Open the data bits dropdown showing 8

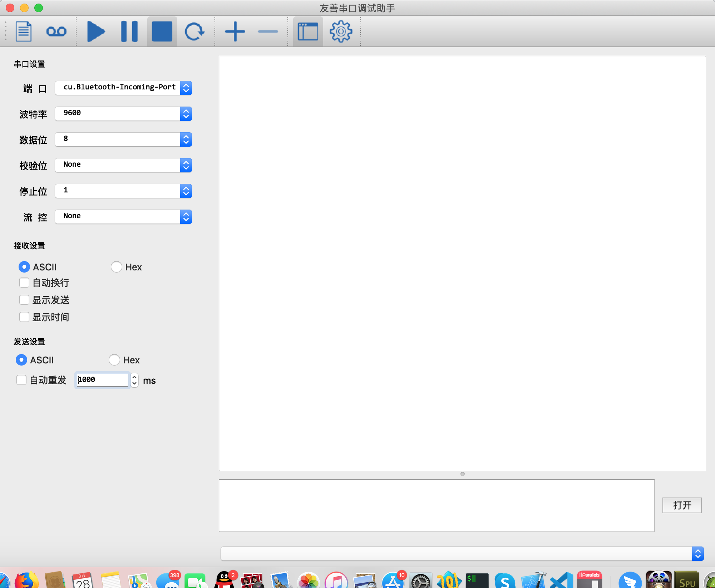(123, 139)
